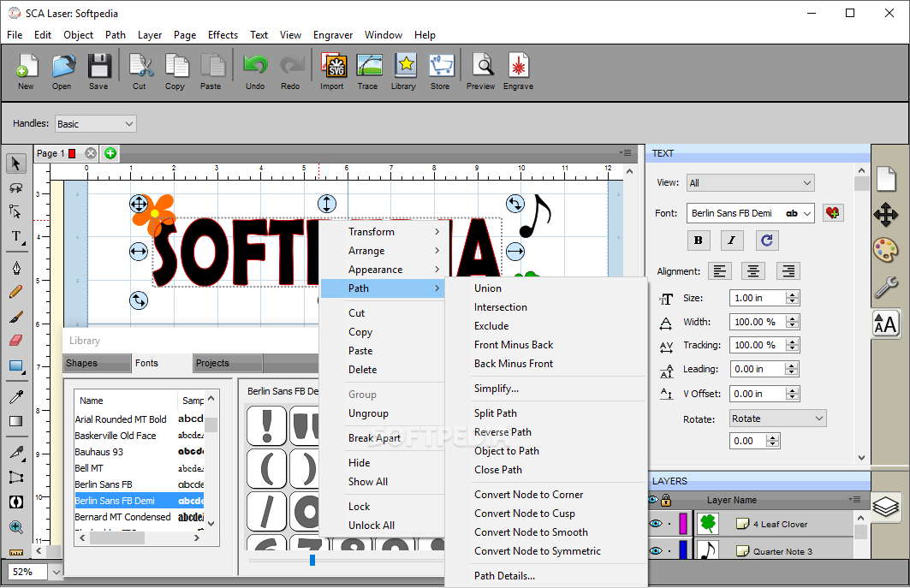Open the wrench settings panel icon
Viewport: 910px width, 588px height.
[886, 288]
